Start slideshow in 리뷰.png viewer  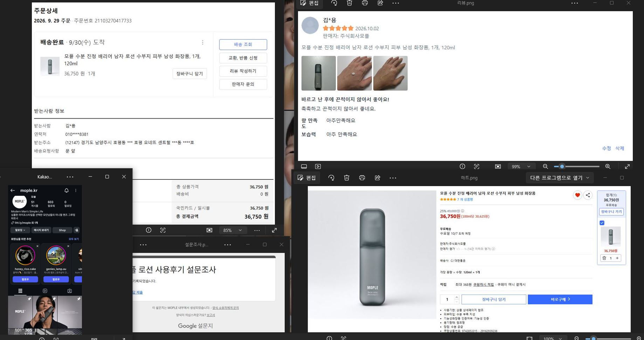tap(318, 167)
